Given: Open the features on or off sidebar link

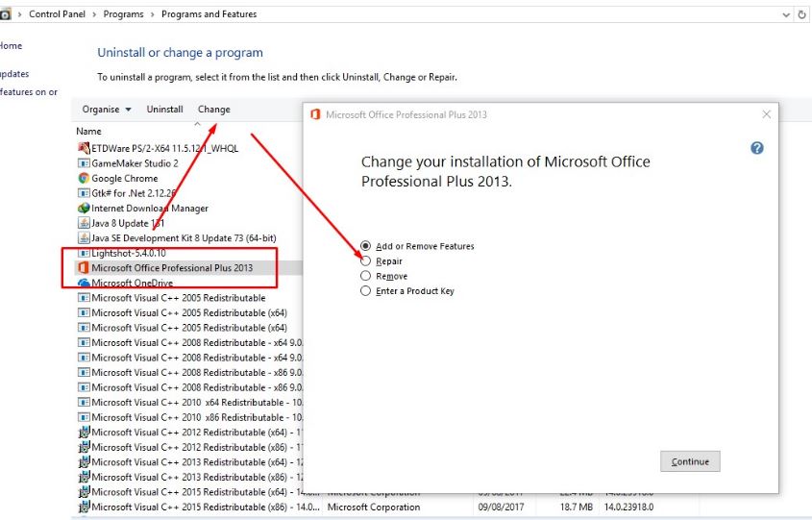Looking at the screenshot, I should [29, 91].
